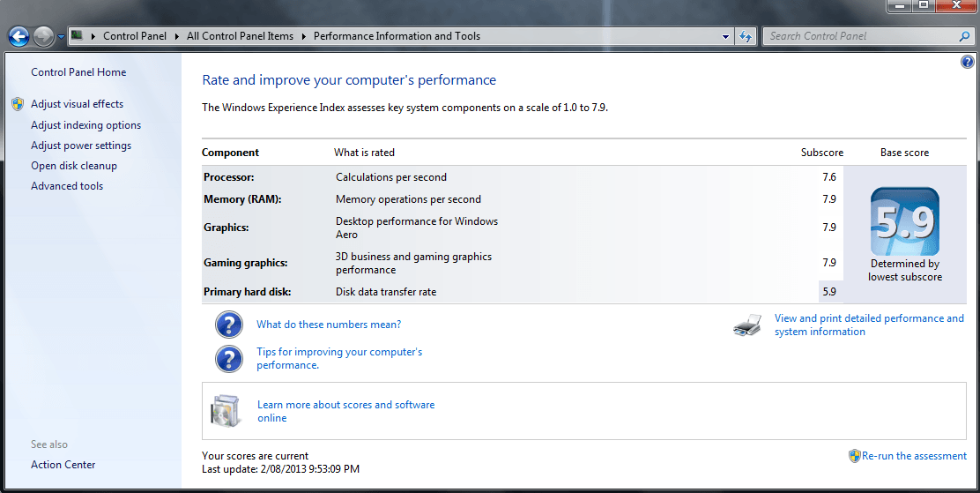Click the Control Panel icon in address bar
The height and width of the screenshot is (493, 980).
coord(77,35)
